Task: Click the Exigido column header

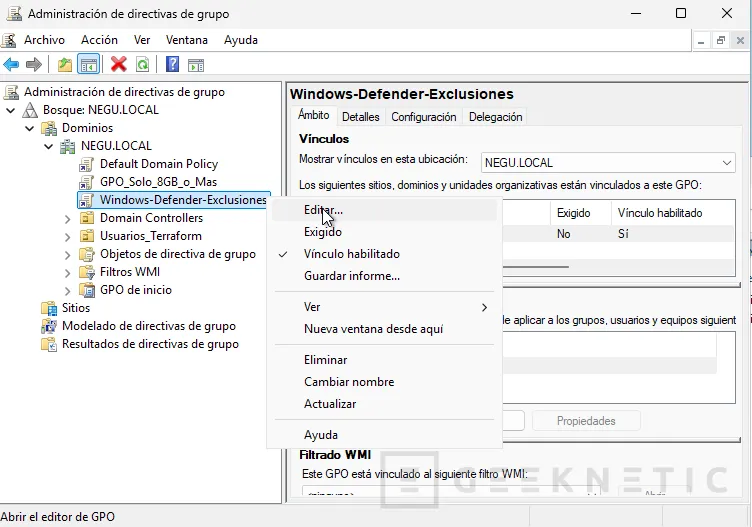Action: tap(580, 213)
